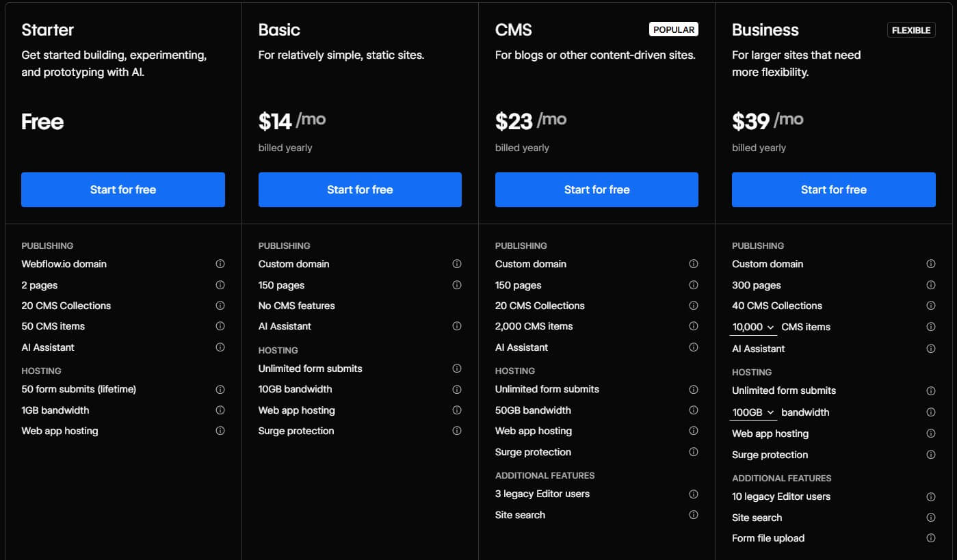Click the info icon next to Custom domain in Basic
The height and width of the screenshot is (560, 957).
[x=457, y=263]
